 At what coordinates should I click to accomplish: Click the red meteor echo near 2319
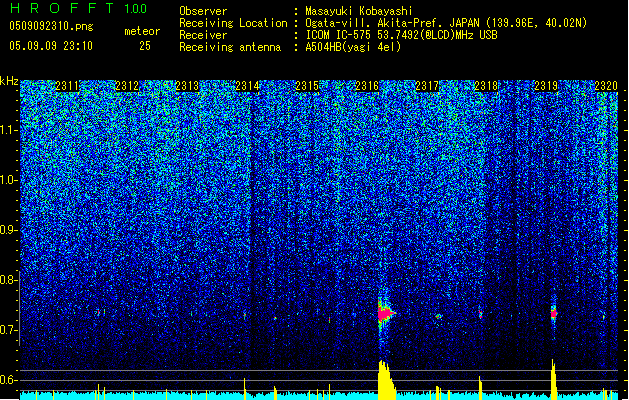(x=554, y=314)
